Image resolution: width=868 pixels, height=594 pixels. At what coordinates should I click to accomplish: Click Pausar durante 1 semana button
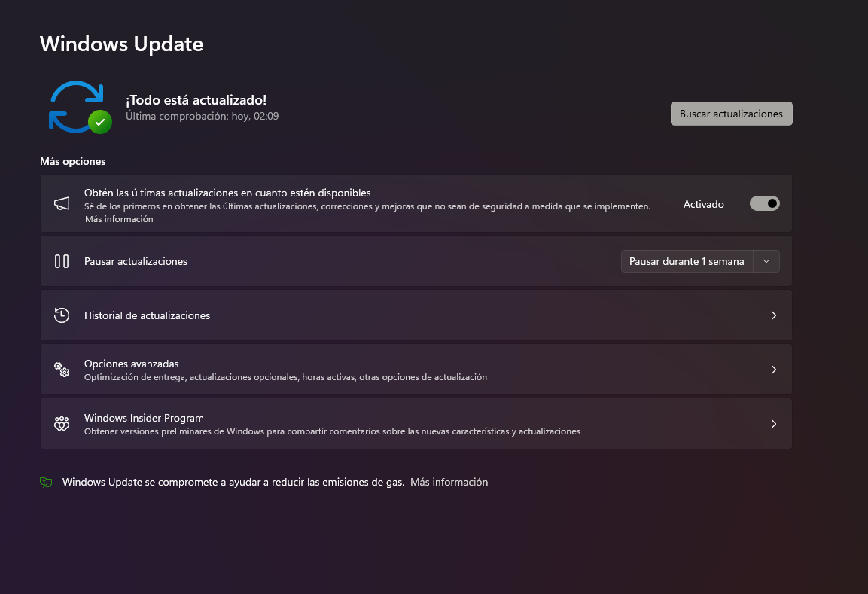tap(687, 261)
